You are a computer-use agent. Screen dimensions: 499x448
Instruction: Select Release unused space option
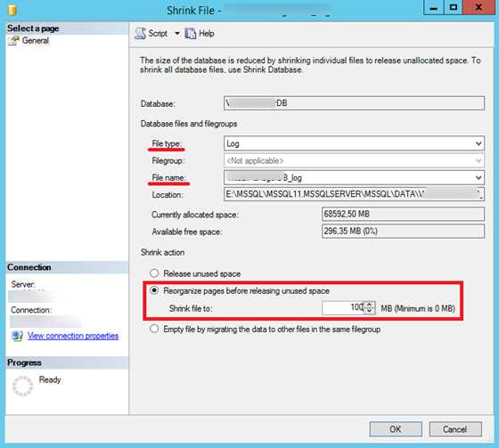(x=154, y=273)
